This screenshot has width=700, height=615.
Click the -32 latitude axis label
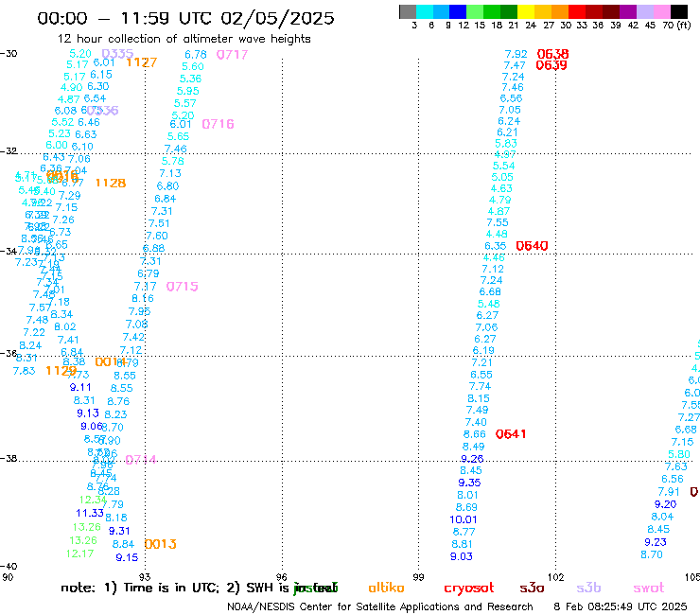click(9, 151)
